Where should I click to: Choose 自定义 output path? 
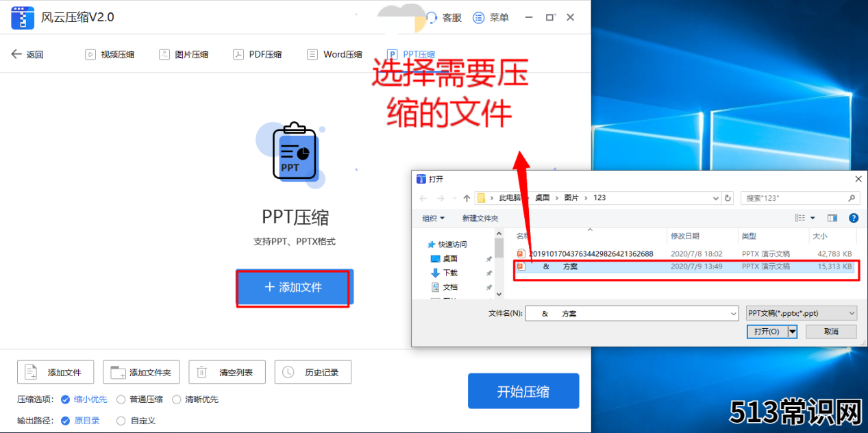tap(136, 421)
